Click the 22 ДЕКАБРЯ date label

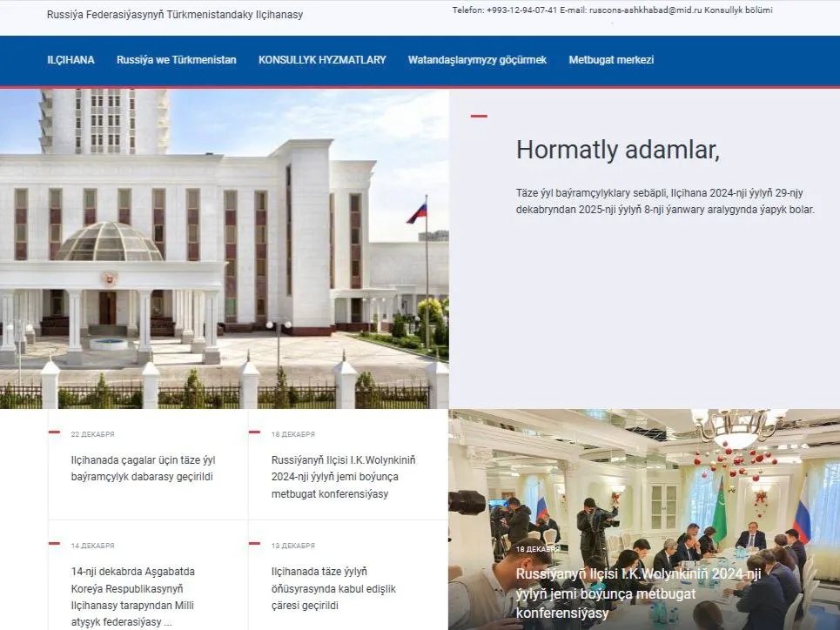click(x=92, y=434)
